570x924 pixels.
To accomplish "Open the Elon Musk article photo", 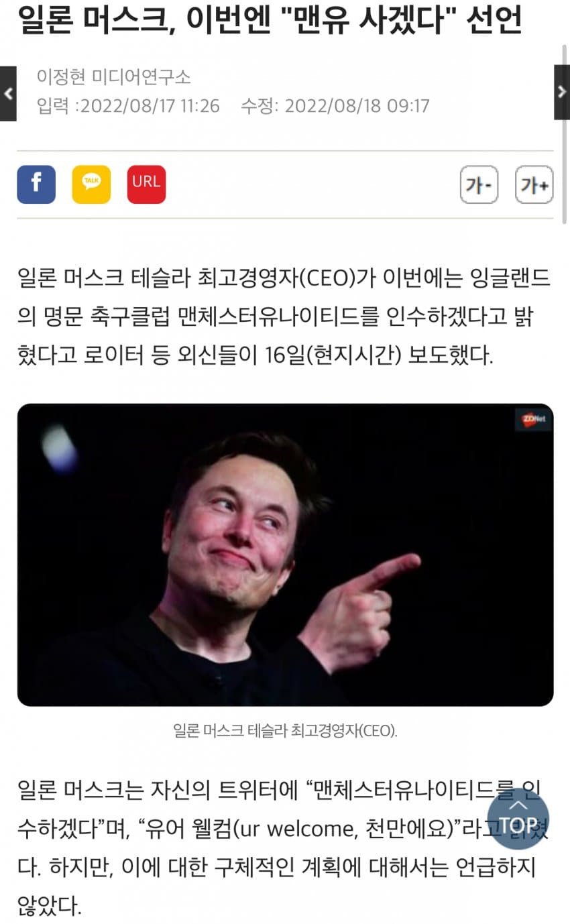I will [x=285, y=555].
